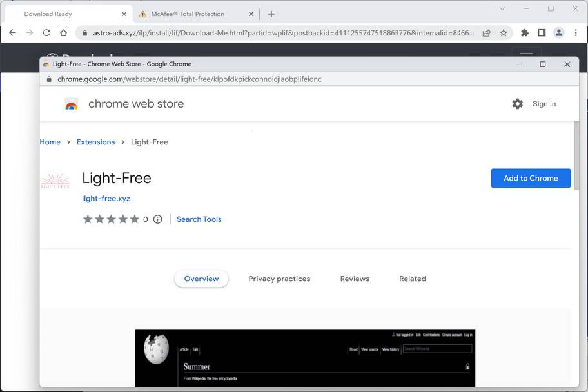
Task: Toggle the browser side panel icon
Action: tap(542, 33)
